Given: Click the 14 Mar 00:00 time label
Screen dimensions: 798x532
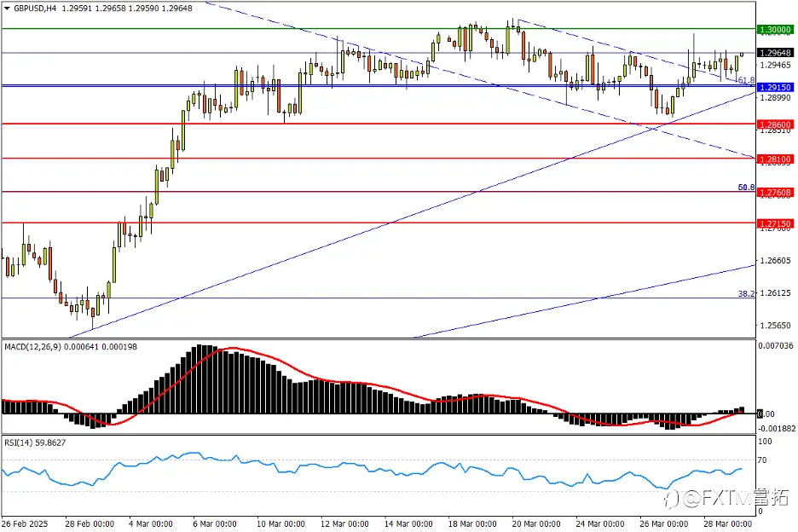Looking at the screenshot, I should point(408,523).
